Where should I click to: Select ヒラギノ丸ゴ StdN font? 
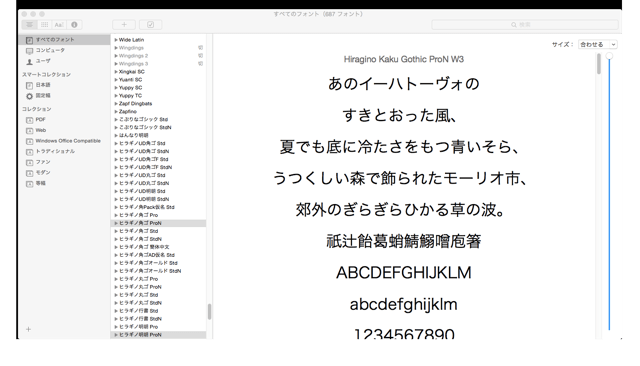(x=140, y=303)
